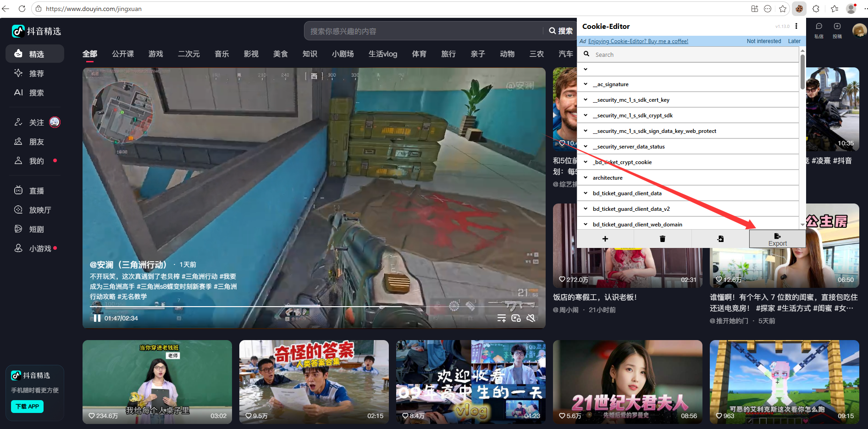Viewport: 868px width, 429px height.
Task: Open browser extensions puzzle icon
Action: tap(816, 9)
